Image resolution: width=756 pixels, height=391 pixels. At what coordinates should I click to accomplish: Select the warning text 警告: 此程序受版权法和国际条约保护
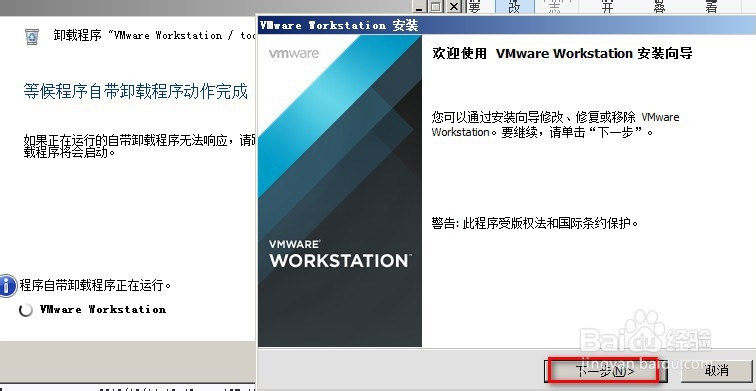(x=535, y=223)
